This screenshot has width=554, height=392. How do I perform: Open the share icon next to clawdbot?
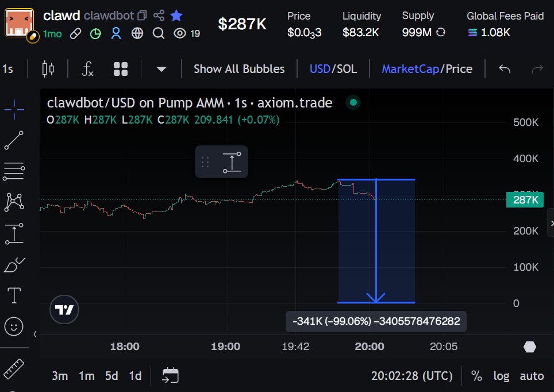159,15
